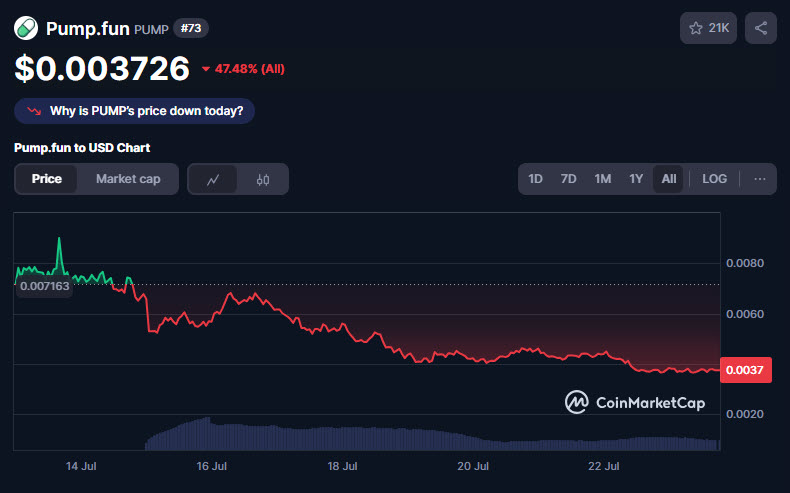Set chart range to 1M
This screenshot has height=493, width=790.
[603, 179]
